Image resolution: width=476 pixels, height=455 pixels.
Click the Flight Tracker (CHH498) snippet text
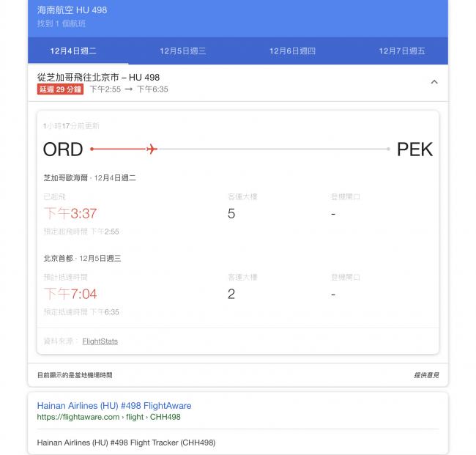(x=126, y=443)
